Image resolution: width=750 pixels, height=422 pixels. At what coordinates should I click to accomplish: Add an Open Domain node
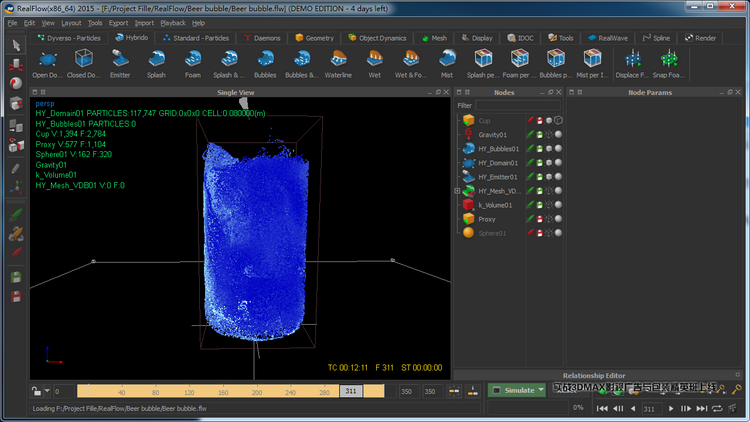47,64
